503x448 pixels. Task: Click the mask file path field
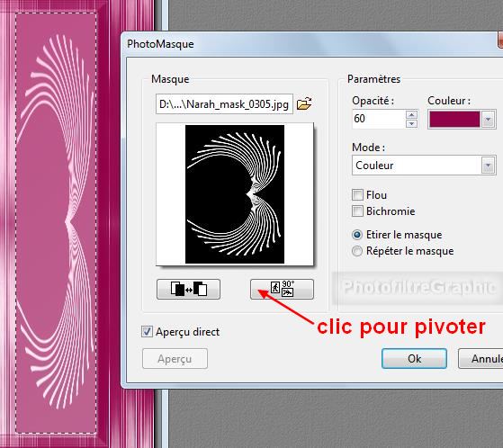pyautogui.click(x=224, y=103)
